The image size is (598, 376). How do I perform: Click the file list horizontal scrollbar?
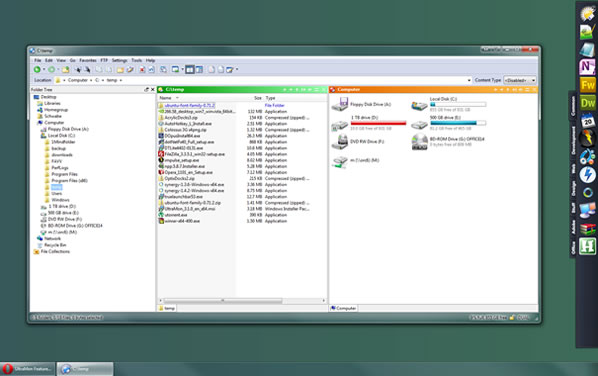223,301
